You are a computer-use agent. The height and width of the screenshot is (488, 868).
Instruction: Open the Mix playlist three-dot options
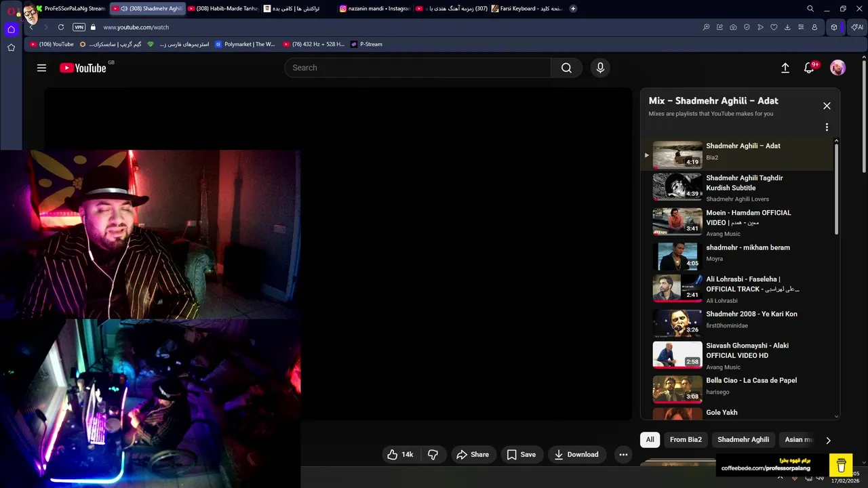pyautogui.click(x=827, y=127)
